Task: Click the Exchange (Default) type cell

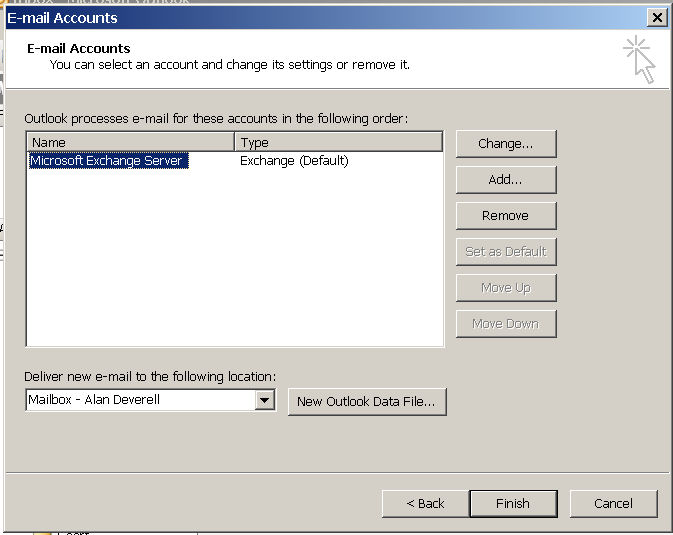Action: [294, 161]
